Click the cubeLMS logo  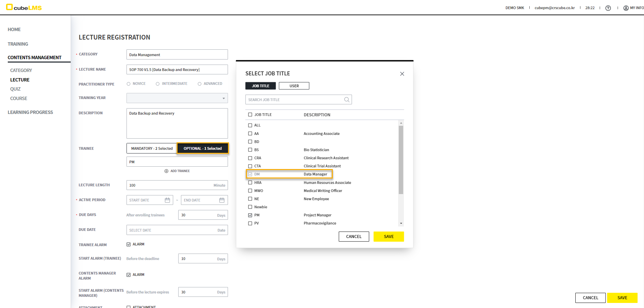click(x=24, y=7)
